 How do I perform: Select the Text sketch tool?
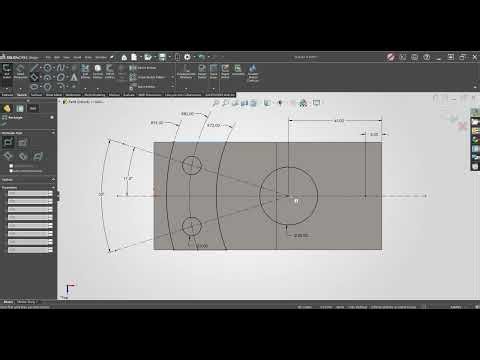click(74, 77)
